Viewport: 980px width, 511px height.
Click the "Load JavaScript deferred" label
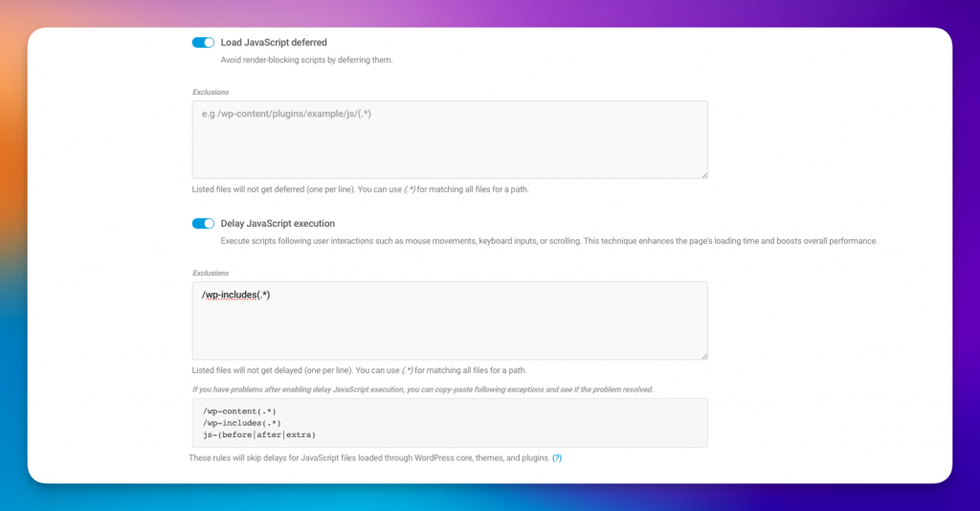(273, 43)
